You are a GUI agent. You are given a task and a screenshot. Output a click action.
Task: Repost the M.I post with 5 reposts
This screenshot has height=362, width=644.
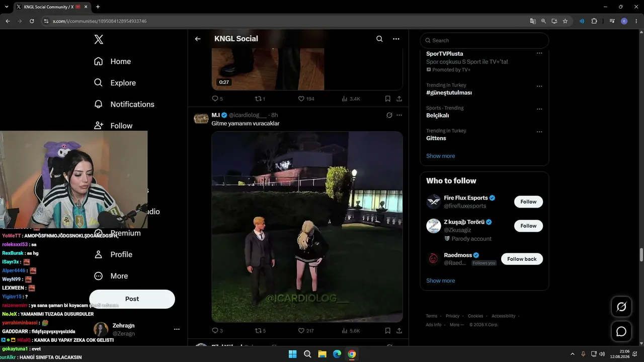pyautogui.click(x=261, y=331)
